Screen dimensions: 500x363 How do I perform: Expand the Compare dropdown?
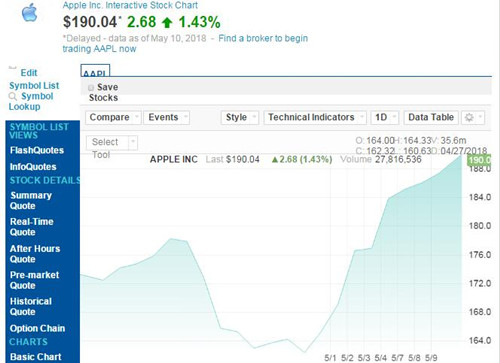click(x=113, y=117)
